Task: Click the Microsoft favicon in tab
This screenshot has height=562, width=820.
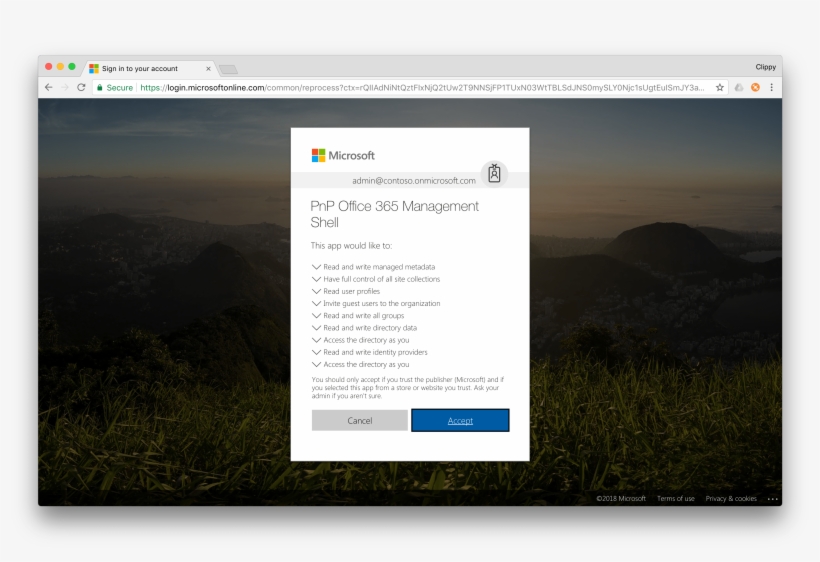Action: [x=94, y=68]
